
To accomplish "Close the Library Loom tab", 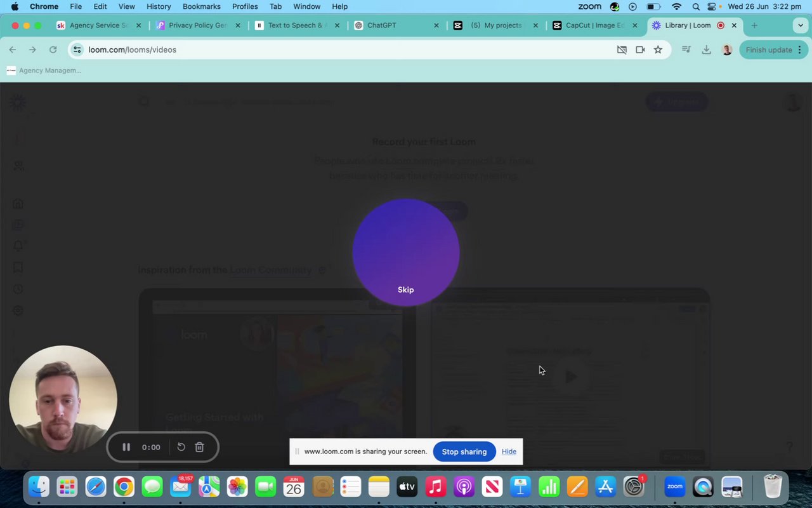I will click(734, 25).
